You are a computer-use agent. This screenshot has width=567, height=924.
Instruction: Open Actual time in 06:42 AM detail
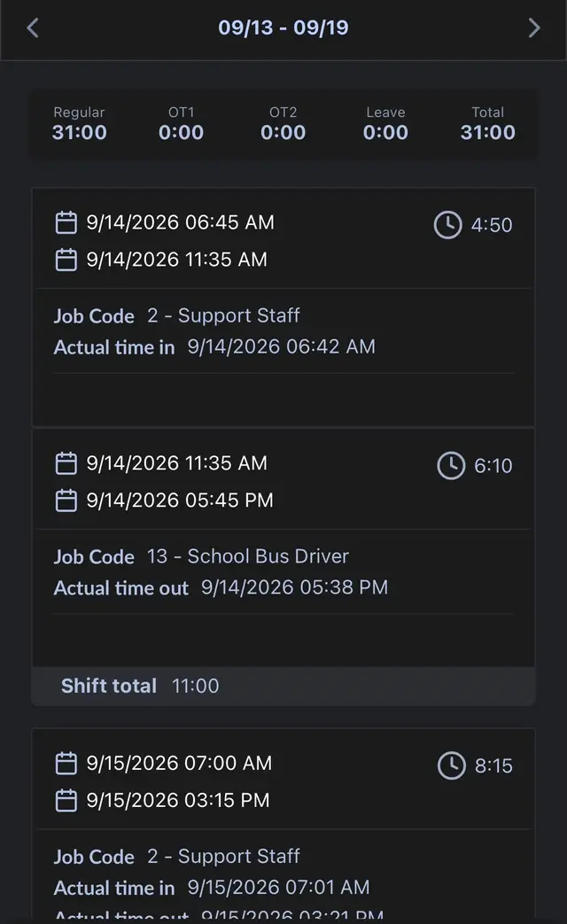214,346
